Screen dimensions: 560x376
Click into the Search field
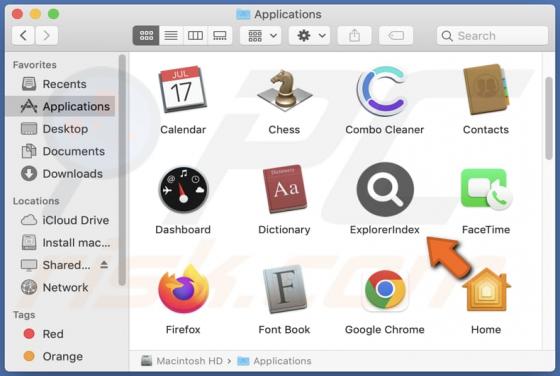492,36
